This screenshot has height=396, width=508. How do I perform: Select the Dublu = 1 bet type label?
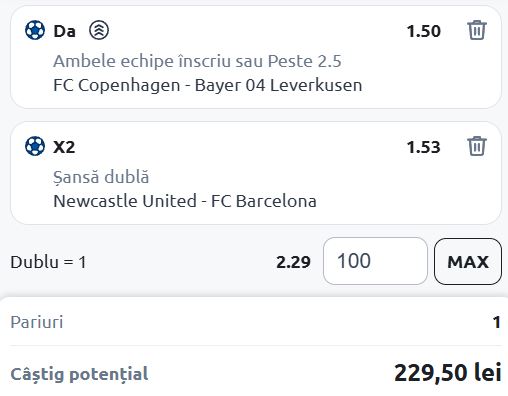49,262
